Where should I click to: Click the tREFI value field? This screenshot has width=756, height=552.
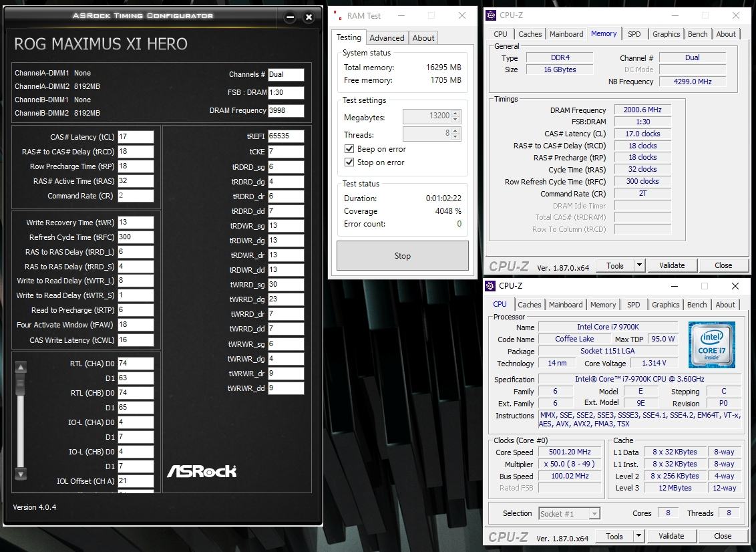click(287, 136)
